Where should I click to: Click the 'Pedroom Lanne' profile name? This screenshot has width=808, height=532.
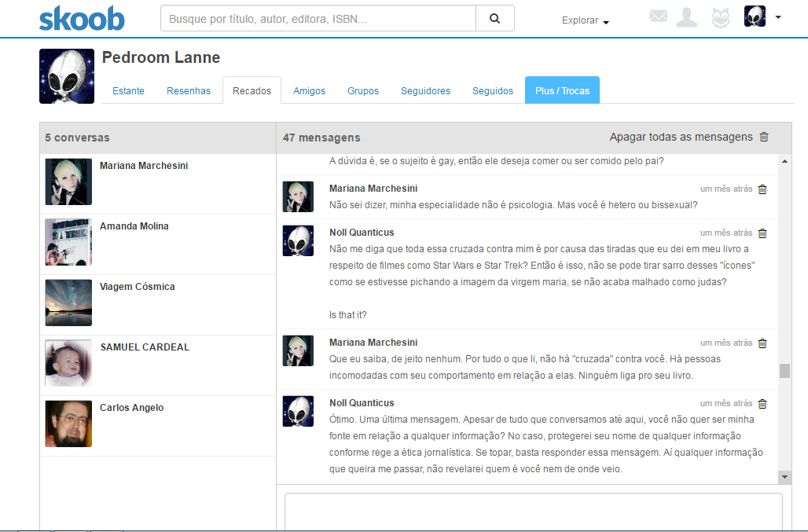point(161,57)
